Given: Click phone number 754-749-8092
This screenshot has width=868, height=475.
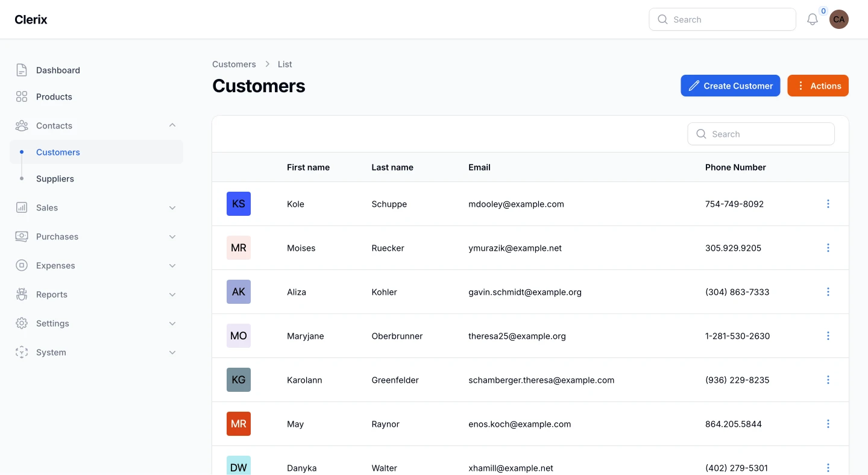Looking at the screenshot, I should [734, 204].
